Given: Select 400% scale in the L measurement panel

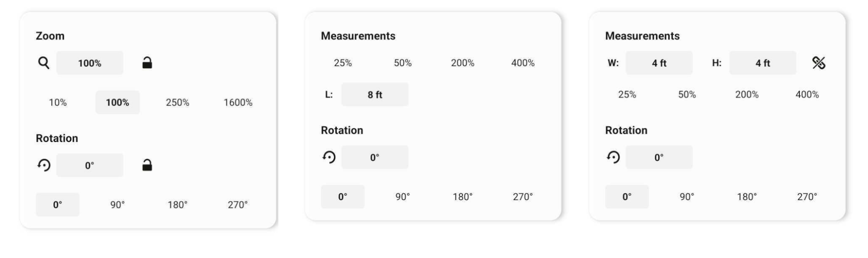Looking at the screenshot, I should 523,63.
